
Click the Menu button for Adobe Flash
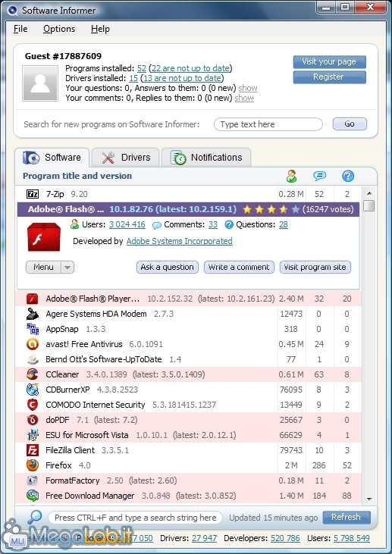43,268
